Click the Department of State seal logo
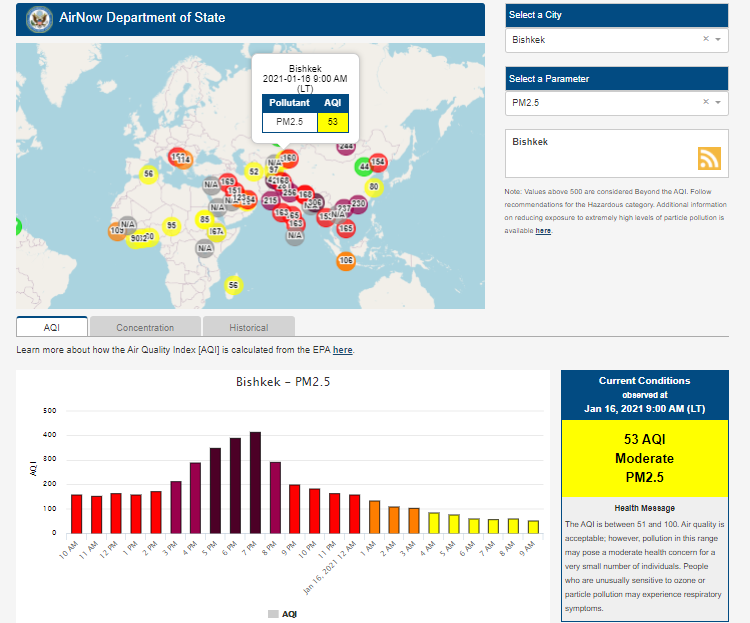Viewport: 750px width, 623px height. click(39, 18)
